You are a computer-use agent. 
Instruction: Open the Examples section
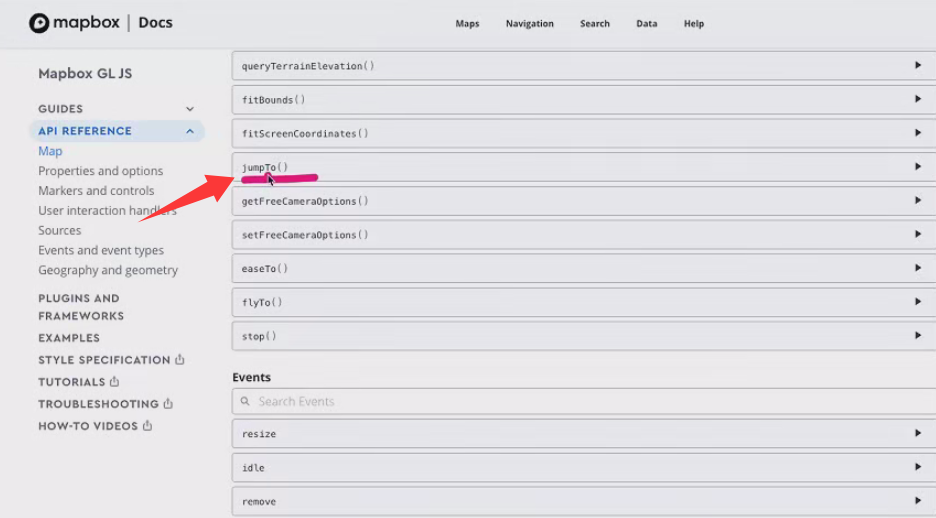click(x=69, y=338)
